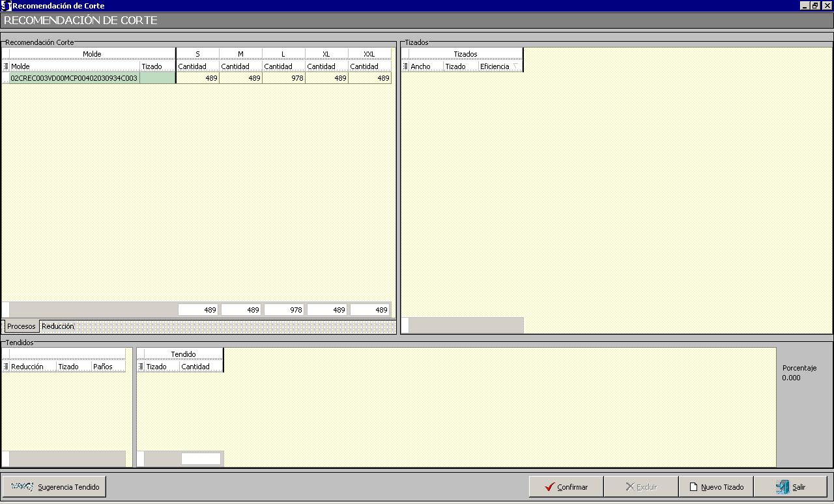Open column chooser icon in Molde grid
The image size is (834, 504).
tap(6, 66)
